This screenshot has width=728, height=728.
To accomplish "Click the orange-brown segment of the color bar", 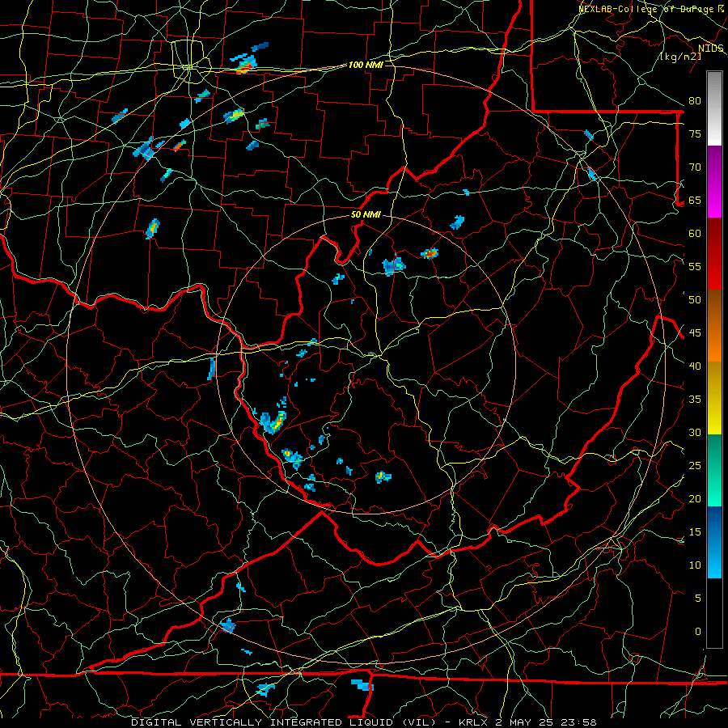I will [714, 326].
